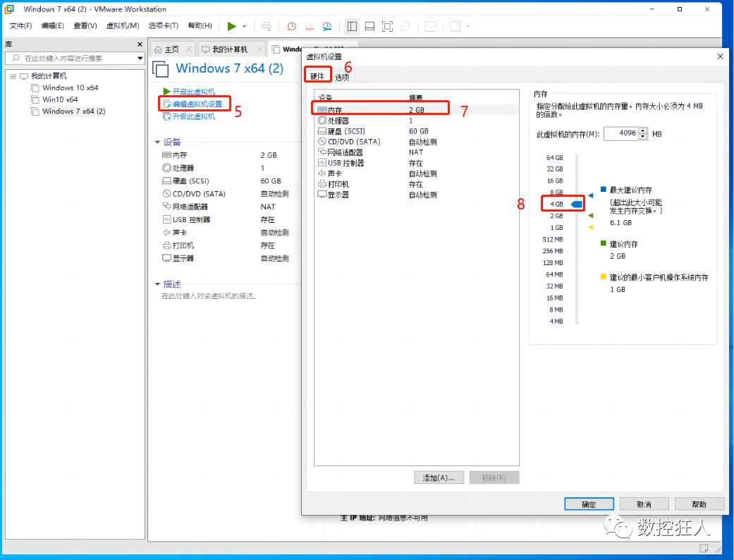Click the green power-on play icon
Viewport: 734px width, 560px height.
tap(231, 26)
